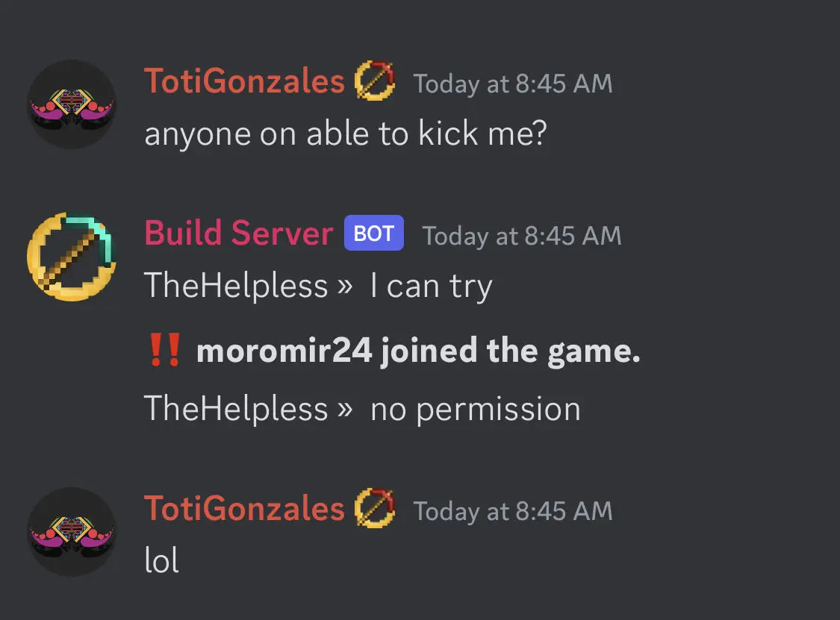Click the BOT badge next to Build Server

click(x=373, y=234)
